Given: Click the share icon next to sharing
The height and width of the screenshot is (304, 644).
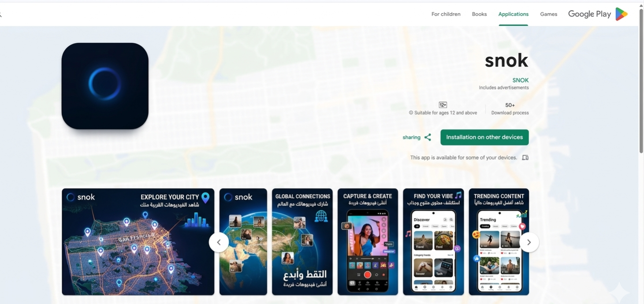Looking at the screenshot, I should click(x=428, y=137).
